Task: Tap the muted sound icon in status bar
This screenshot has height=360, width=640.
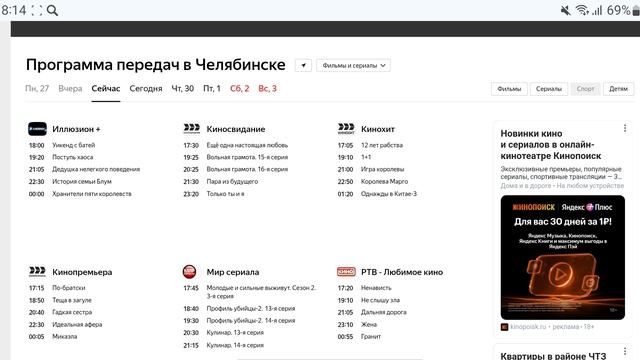Action: (x=566, y=11)
